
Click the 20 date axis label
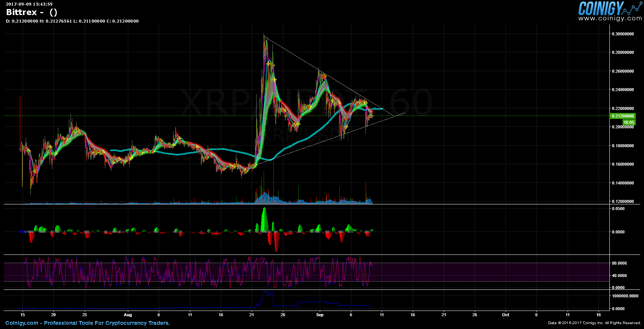pyautogui.click(x=53, y=315)
